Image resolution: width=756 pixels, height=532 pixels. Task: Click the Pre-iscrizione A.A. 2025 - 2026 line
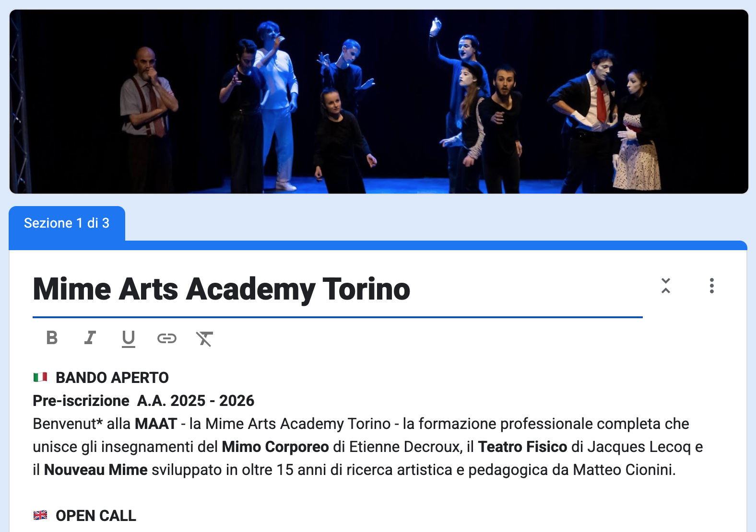(x=143, y=401)
